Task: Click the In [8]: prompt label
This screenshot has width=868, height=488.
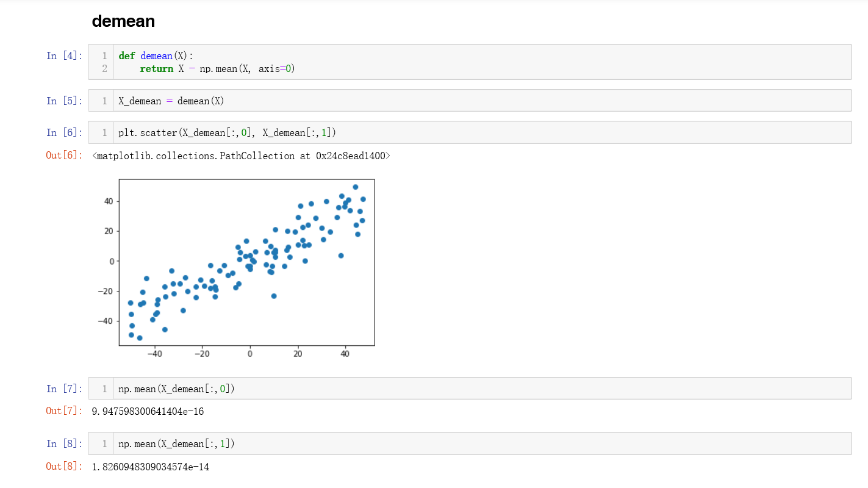Action: tap(64, 443)
